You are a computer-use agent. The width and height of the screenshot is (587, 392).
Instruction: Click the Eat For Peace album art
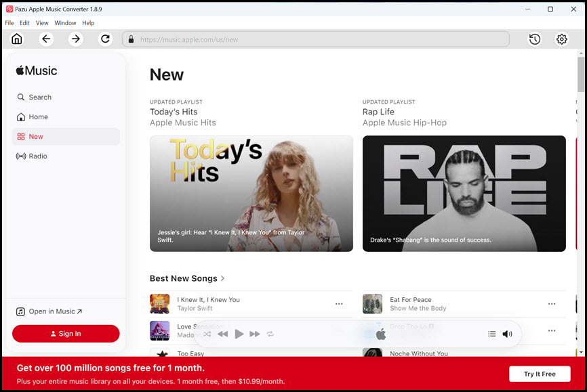(373, 304)
